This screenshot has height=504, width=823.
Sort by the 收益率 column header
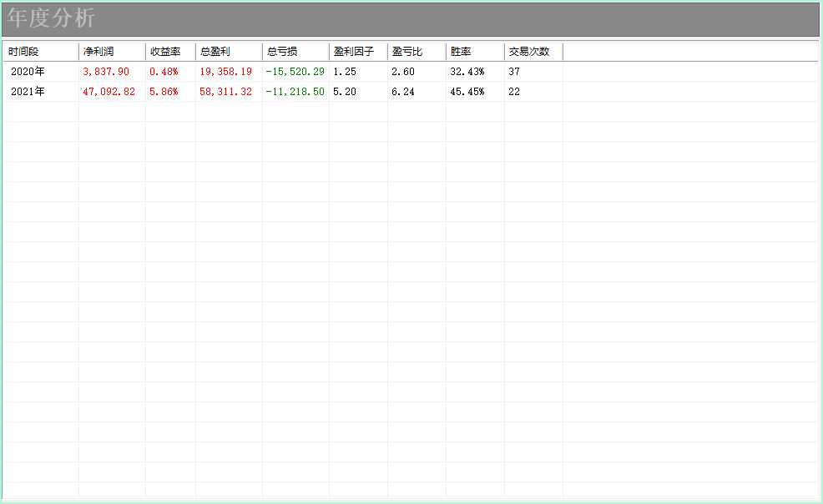(x=170, y=52)
